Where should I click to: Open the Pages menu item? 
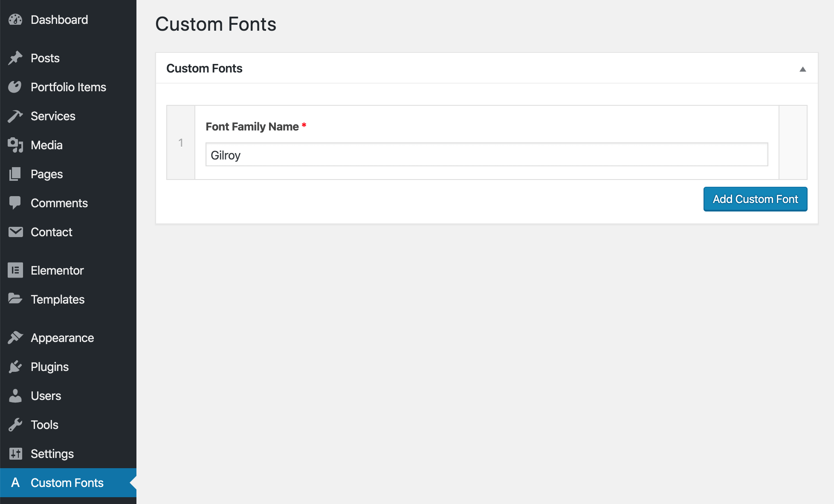(46, 174)
